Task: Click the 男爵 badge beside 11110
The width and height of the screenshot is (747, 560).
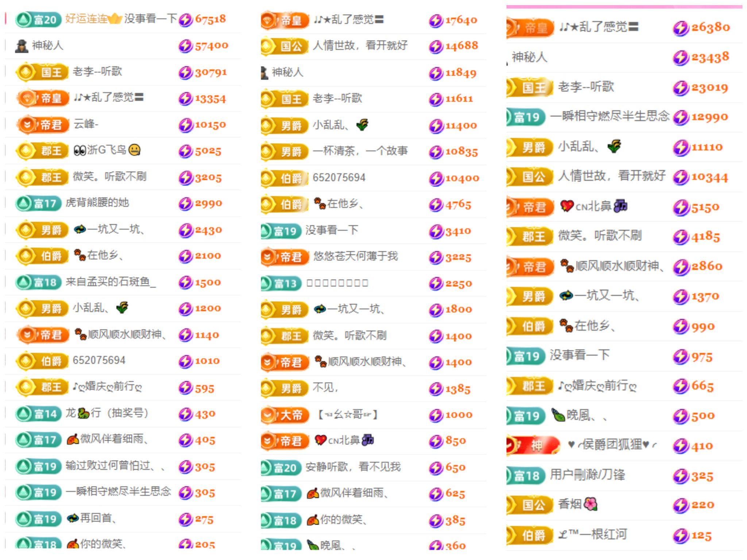Action: point(530,147)
